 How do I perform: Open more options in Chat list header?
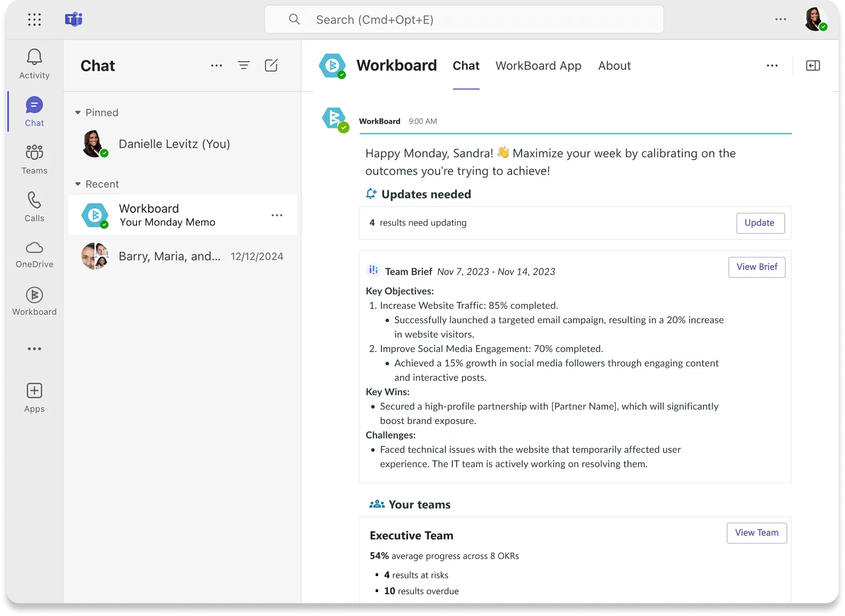point(217,66)
